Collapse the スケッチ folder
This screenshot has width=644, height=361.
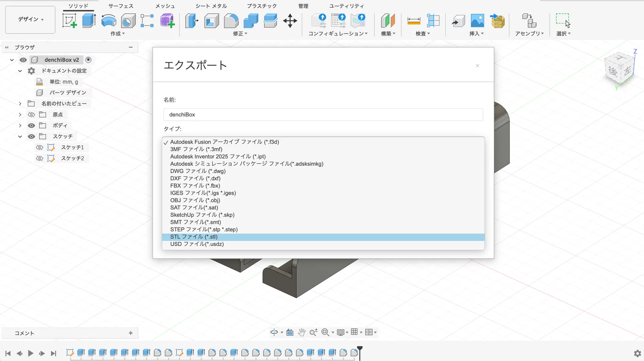[x=20, y=137]
